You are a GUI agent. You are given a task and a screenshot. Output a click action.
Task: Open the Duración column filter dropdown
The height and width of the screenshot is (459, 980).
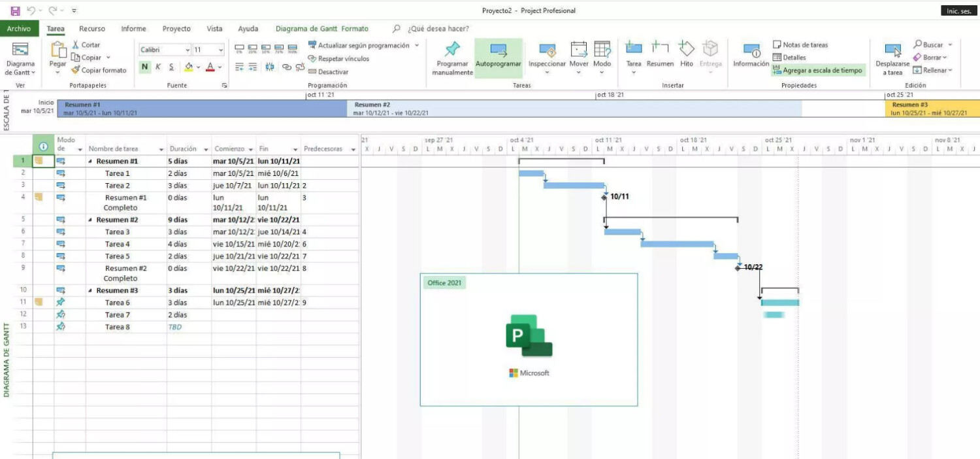pos(206,149)
